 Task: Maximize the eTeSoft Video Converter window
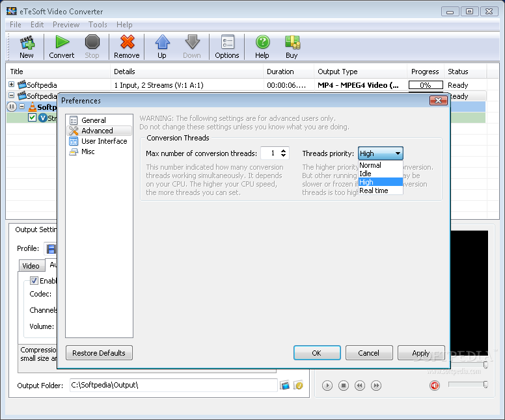coord(469,12)
